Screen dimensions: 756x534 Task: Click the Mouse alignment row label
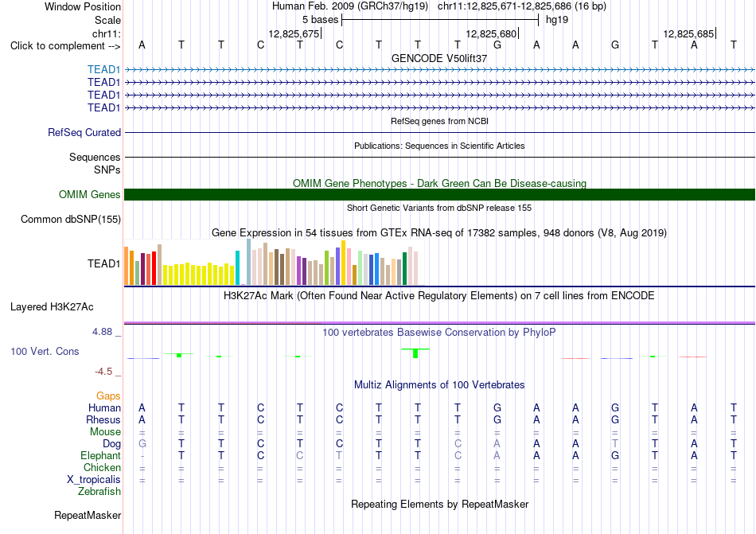pos(105,432)
